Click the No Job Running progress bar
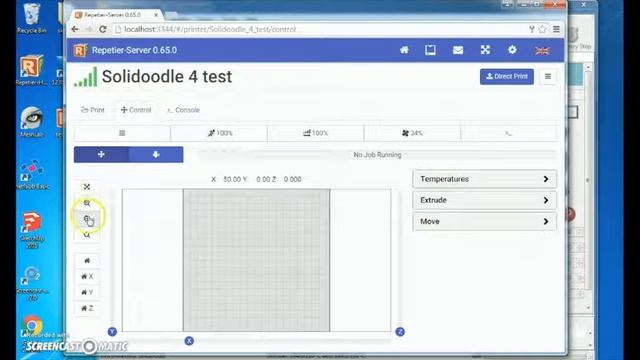Viewport: 640px width, 360px height. (377, 155)
